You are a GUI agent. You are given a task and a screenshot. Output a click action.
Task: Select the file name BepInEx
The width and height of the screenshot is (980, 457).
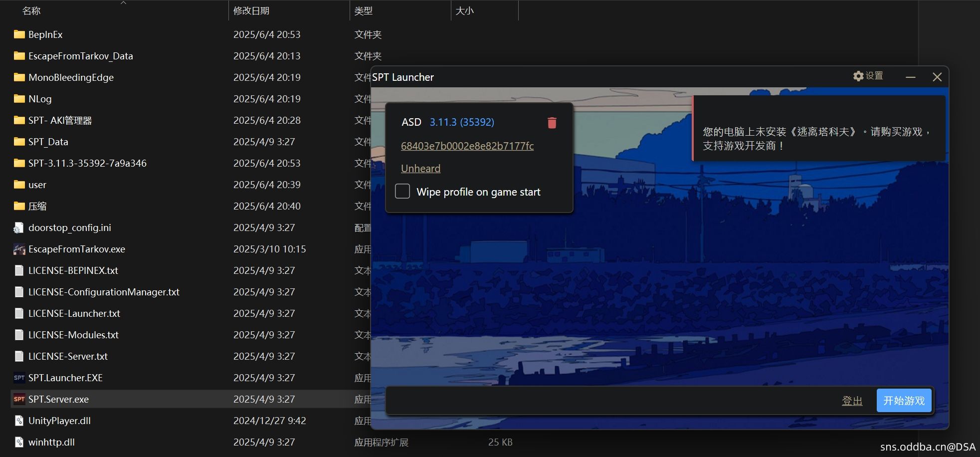tap(45, 34)
